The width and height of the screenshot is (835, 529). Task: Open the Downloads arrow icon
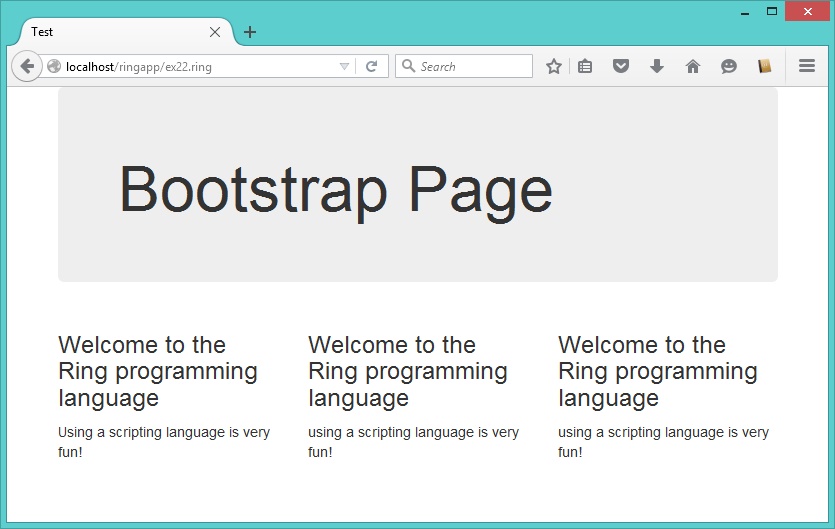coord(657,66)
